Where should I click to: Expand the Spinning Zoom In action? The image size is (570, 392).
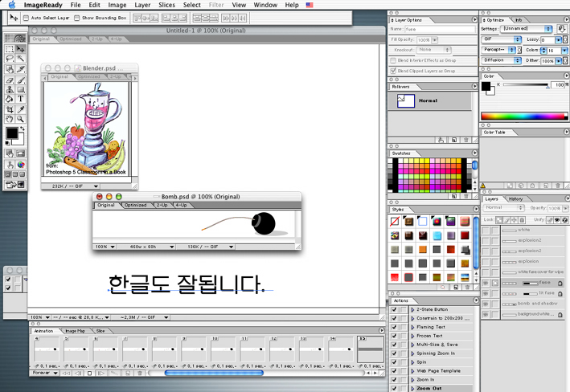coord(412,353)
